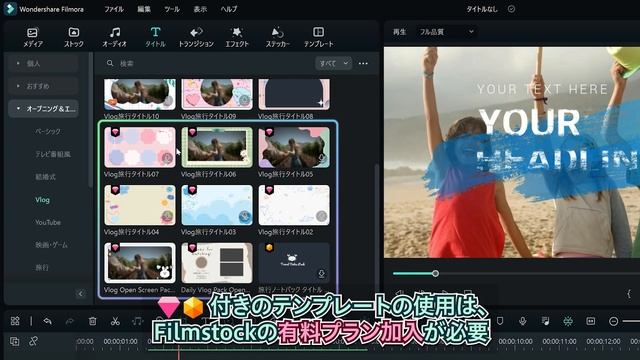The height and width of the screenshot is (360, 640).
Task: Toggle the green snapping icon in timeline toolbar
Action: [568, 321]
